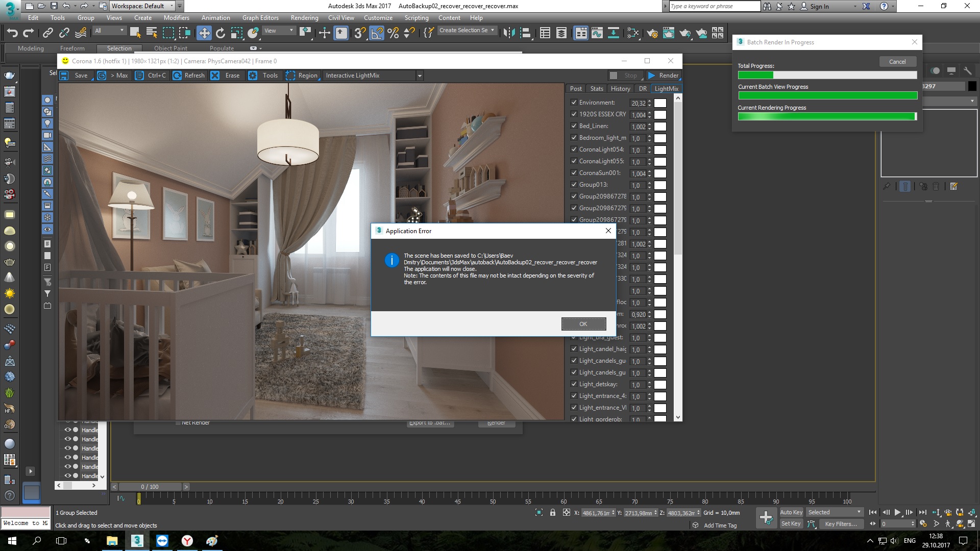980x551 pixels.
Task: Click Cancel in Batch Render dialog
Action: click(897, 61)
